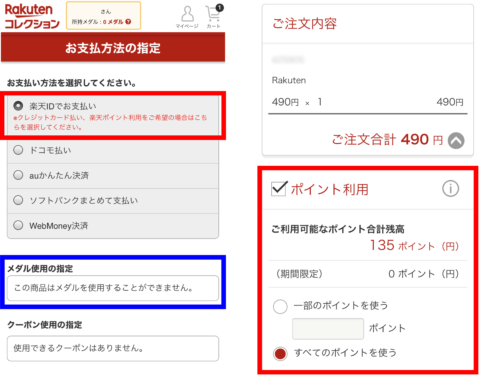This screenshot has width=480, height=377.
Task: Click the メダル help question mark icon
Action: coord(128,22)
